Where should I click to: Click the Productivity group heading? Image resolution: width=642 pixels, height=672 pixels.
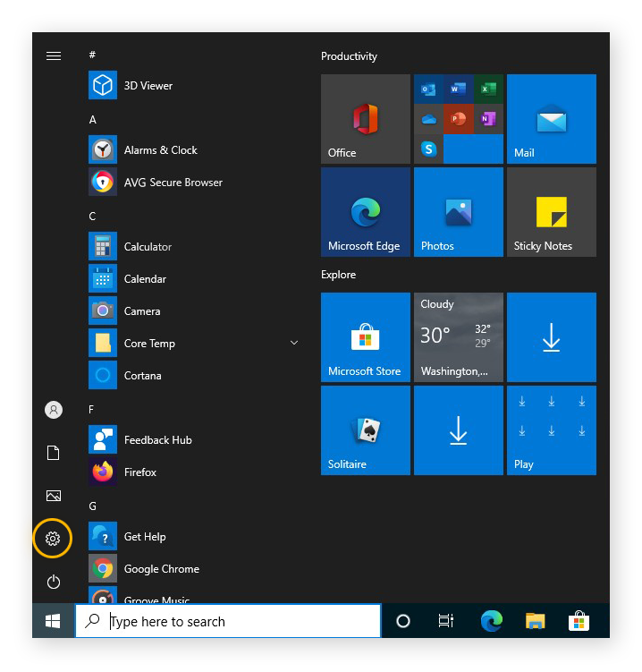pyautogui.click(x=349, y=56)
